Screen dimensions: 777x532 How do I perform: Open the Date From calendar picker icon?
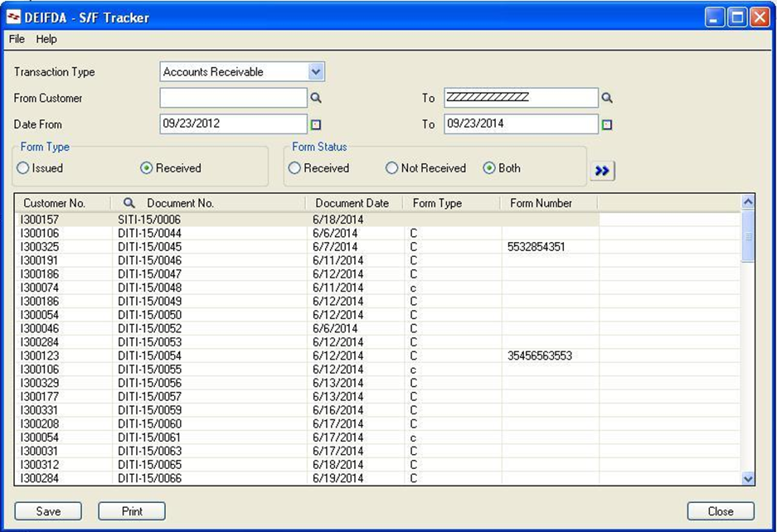coord(316,125)
